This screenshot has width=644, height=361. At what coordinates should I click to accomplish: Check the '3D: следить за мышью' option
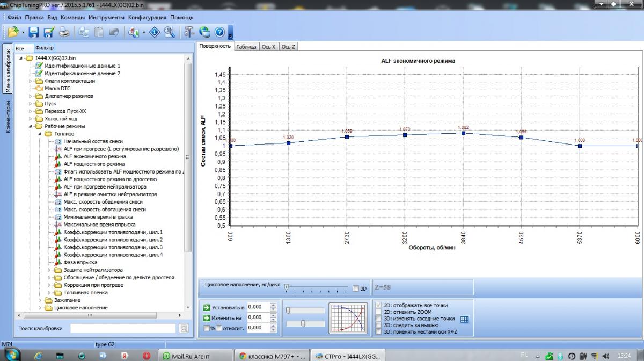click(x=379, y=325)
